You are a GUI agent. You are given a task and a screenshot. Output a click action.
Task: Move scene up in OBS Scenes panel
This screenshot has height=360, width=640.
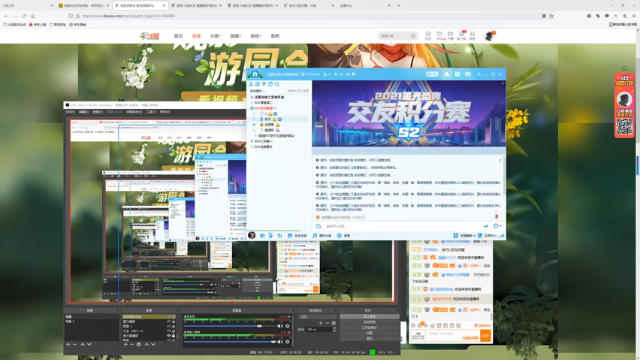coord(82,344)
